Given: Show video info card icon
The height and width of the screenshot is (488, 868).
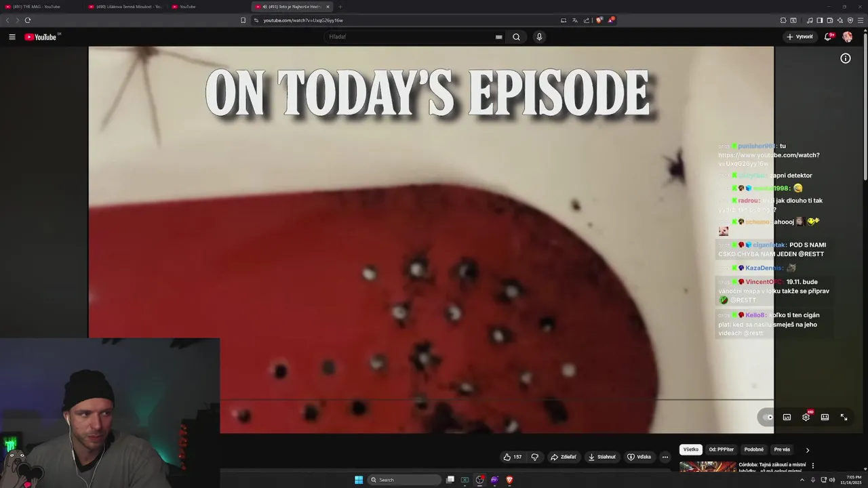Looking at the screenshot, I should (x=846, y=58).
